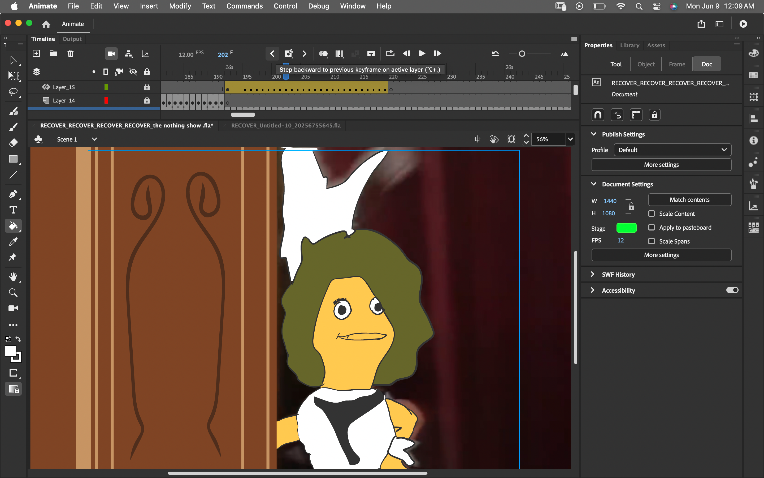Toggle Show or Hide All Layers
The height and width of the screenshot is (478, 764).
click(x=133, y=72)
